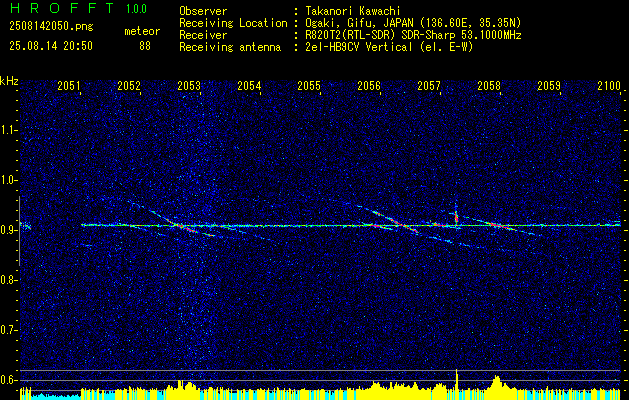
Task: Click the Receiver field label
Action: tap(203, 35)
